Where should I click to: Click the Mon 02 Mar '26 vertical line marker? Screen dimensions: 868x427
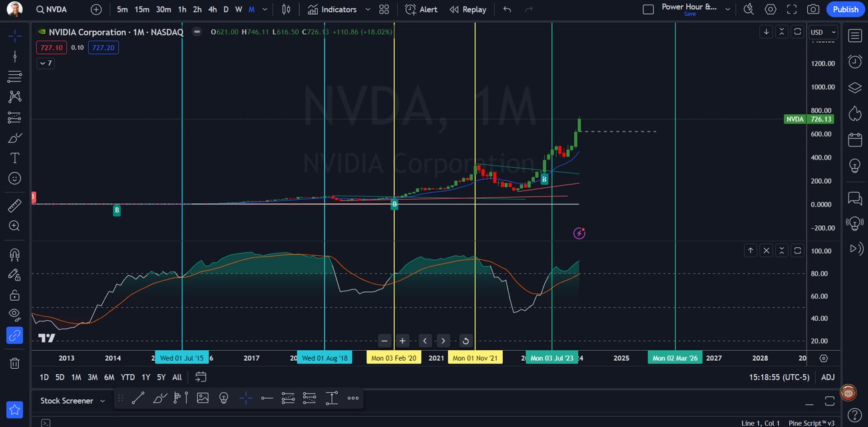click(x=675, y=358)
